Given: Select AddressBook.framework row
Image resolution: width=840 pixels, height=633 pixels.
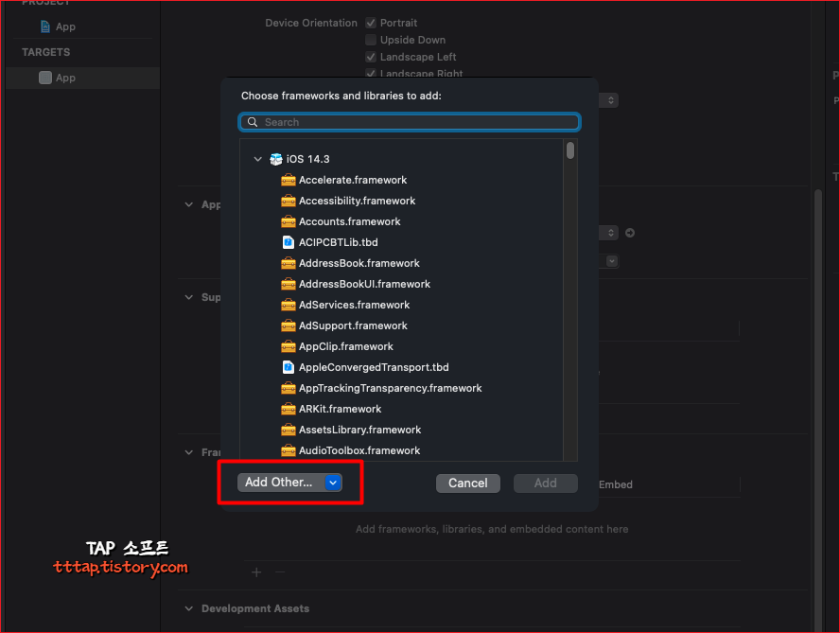Looking at the screenshot, I should tap(402, 263).
